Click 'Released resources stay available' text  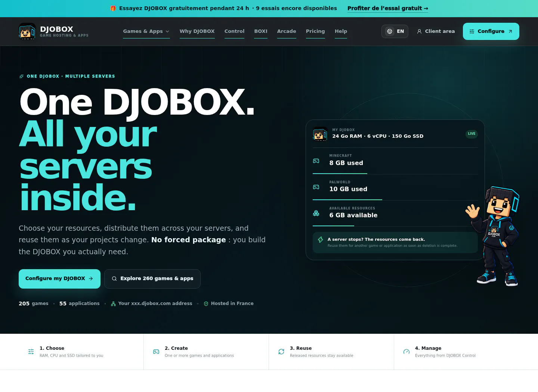[322, 355]
